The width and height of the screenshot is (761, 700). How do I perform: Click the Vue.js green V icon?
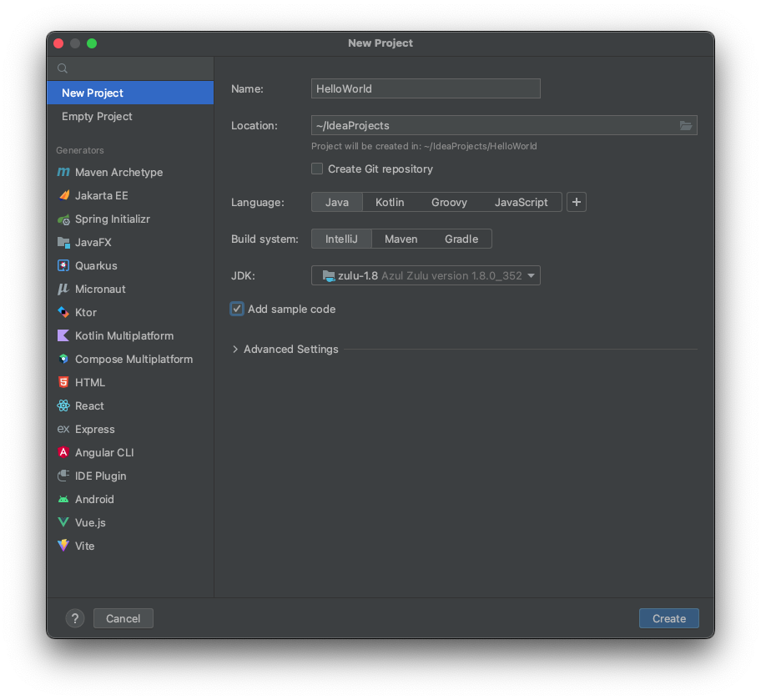(x=63, y=522)
